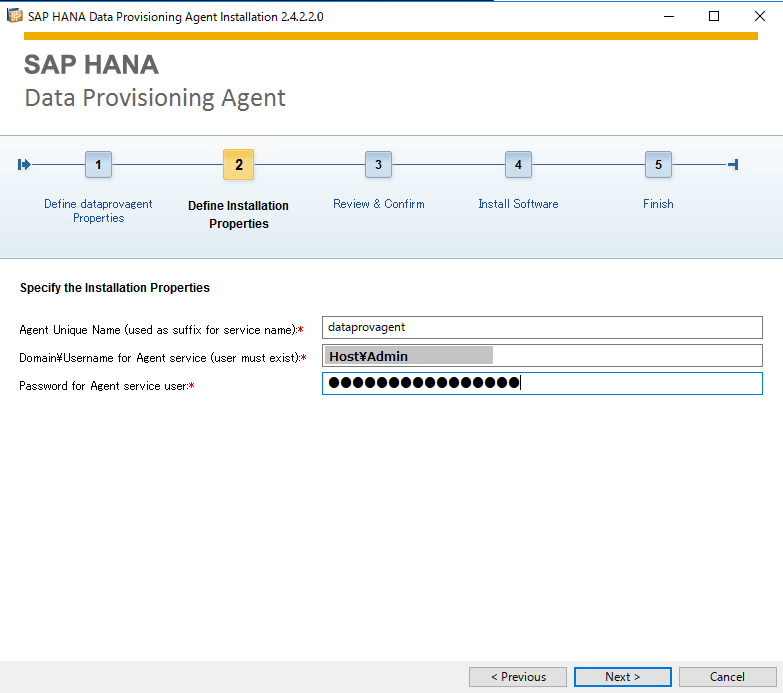Cancel the installation wizard

(727, 677)
